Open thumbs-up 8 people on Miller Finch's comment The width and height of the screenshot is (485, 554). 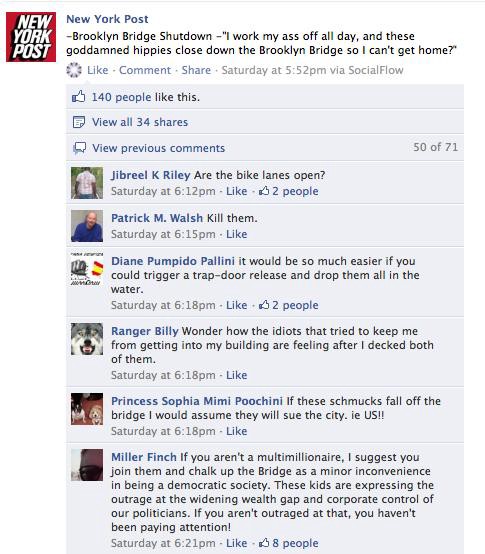[x=289, y=543]
